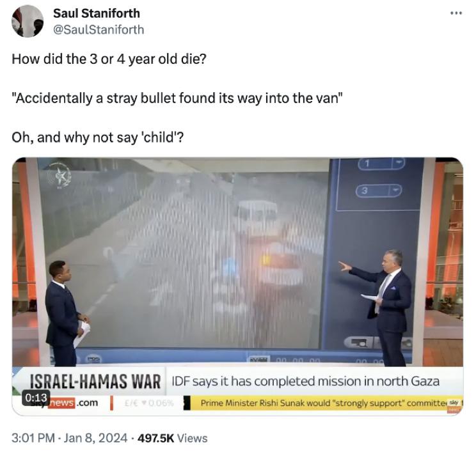
Task: Open the 3:01 PM · Jan 8, 2024 timestamp
Action: pyautogui.click(x=70, y=439)
